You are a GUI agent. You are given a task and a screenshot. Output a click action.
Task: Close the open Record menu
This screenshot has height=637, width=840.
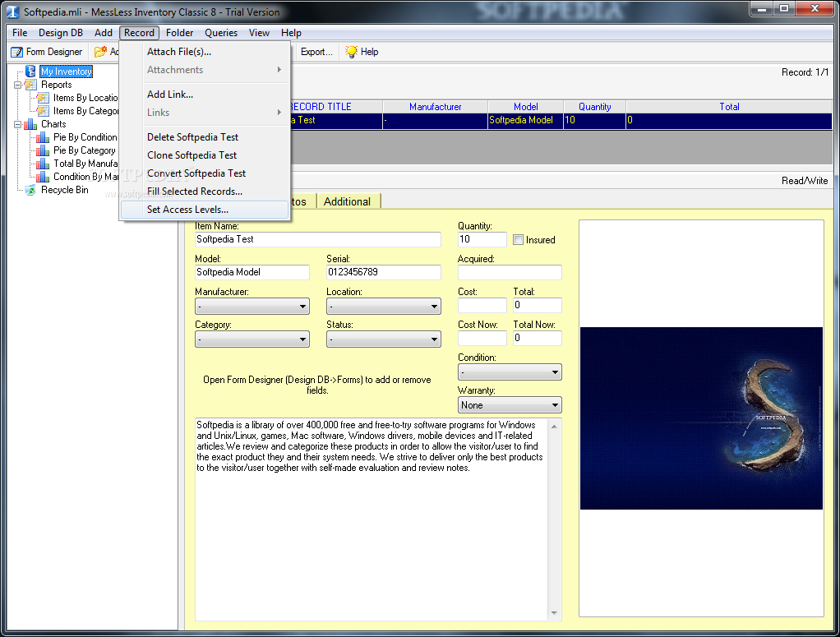(x=139, y=33)
